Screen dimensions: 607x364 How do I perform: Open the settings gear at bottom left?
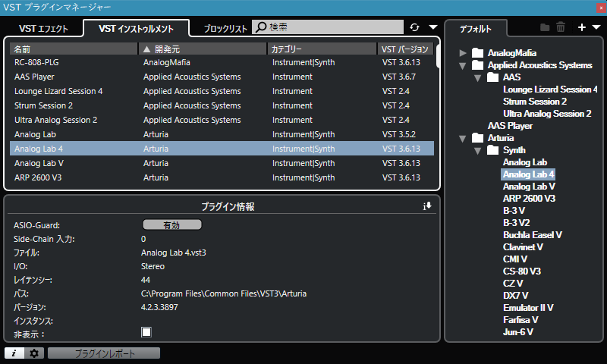34,353
